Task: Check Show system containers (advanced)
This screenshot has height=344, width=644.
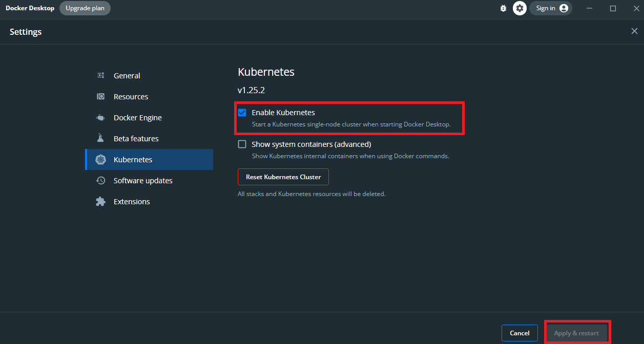Action: [x=242, y=144]
